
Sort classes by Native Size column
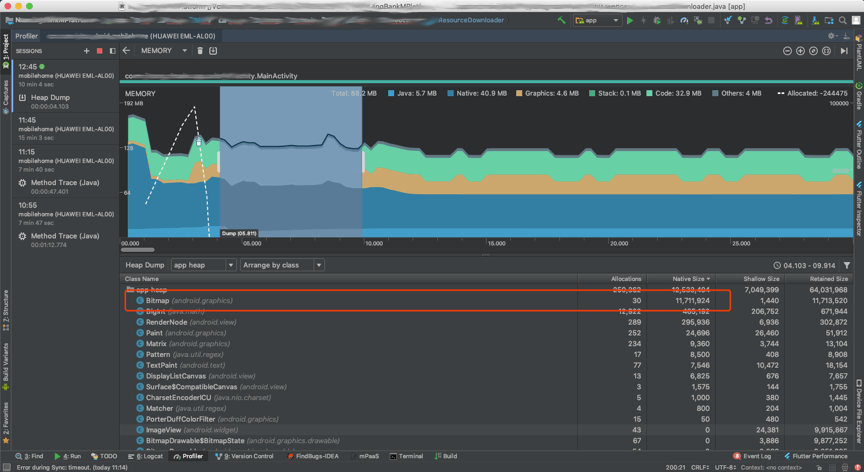(688, 279)
